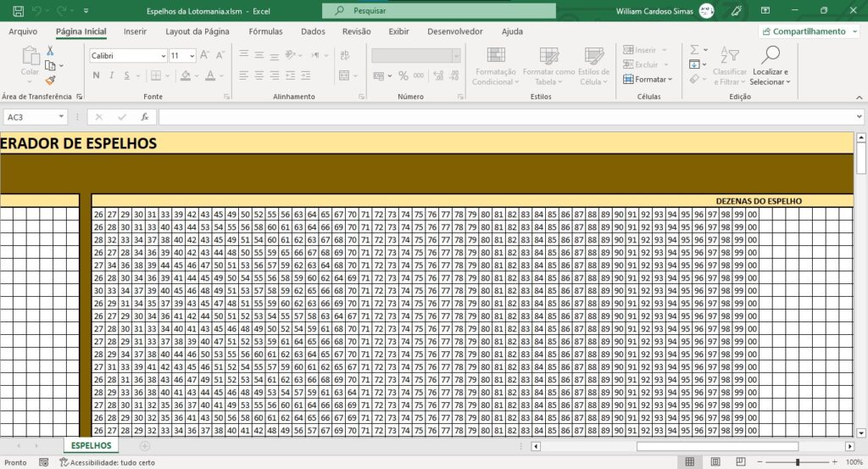Toggle bold N formatting
868x469 pixels.
pyautogui.click(x=97, y=75)
